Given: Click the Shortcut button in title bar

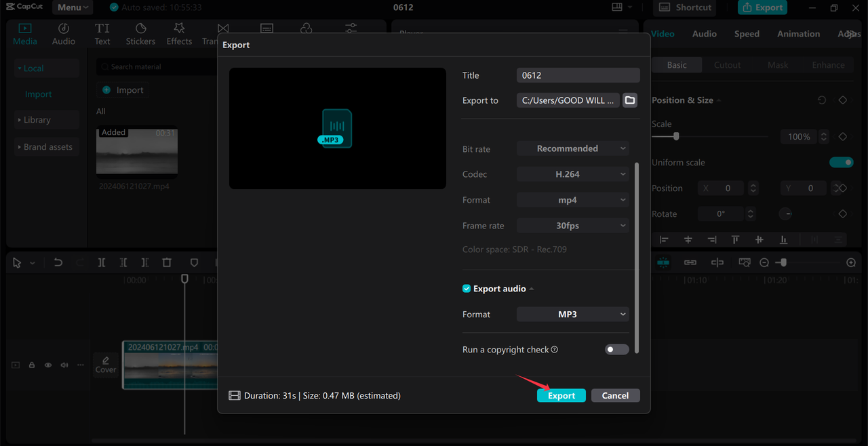Looking at the screenshot, I should click(x=685, y=7).
